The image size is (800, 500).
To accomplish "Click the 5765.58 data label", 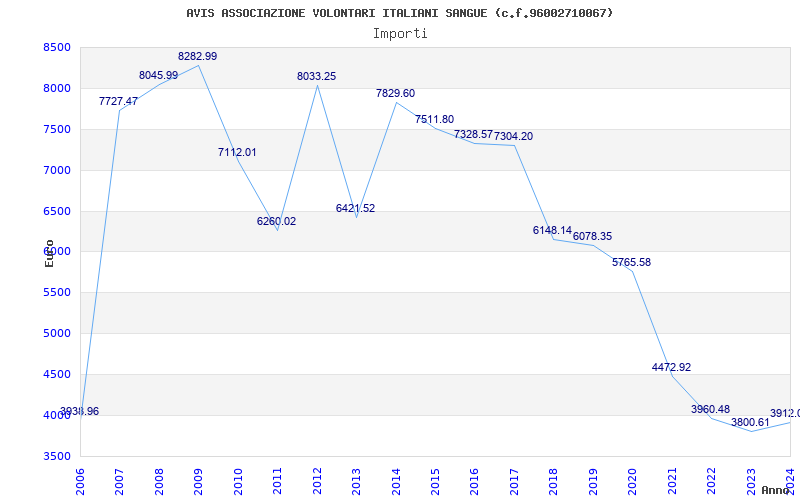I will click(632, 263).
